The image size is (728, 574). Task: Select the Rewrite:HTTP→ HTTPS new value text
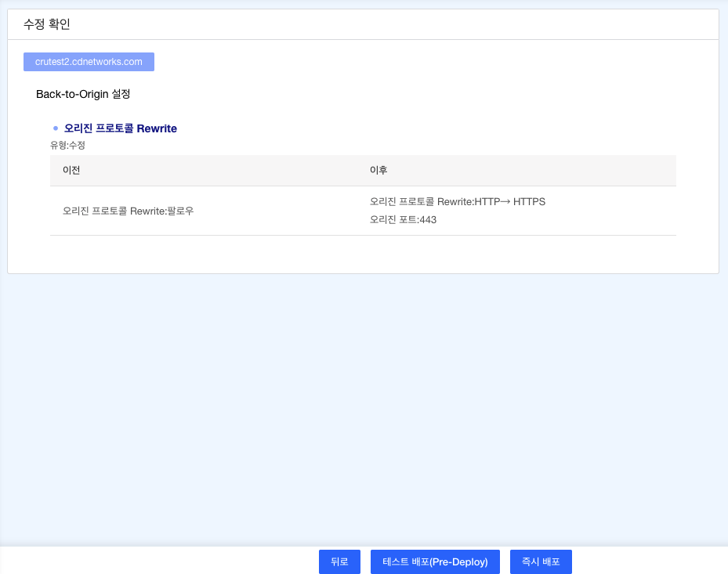point(458,201)
